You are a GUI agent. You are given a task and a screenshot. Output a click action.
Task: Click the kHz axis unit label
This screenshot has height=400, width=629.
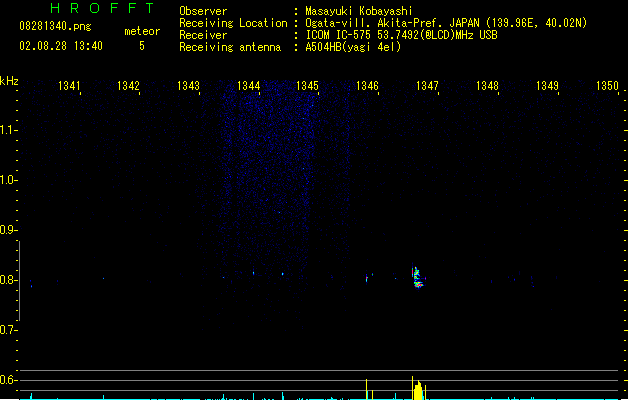9,81
